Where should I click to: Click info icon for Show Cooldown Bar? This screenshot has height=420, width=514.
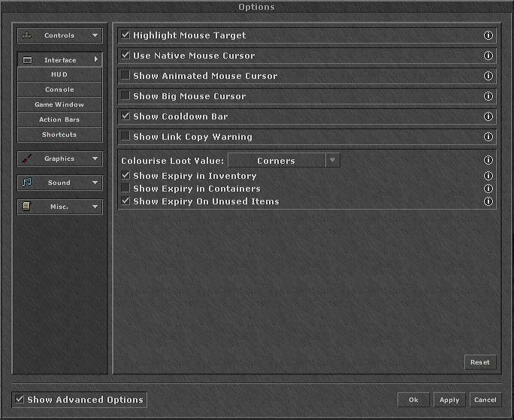[488, 116]
